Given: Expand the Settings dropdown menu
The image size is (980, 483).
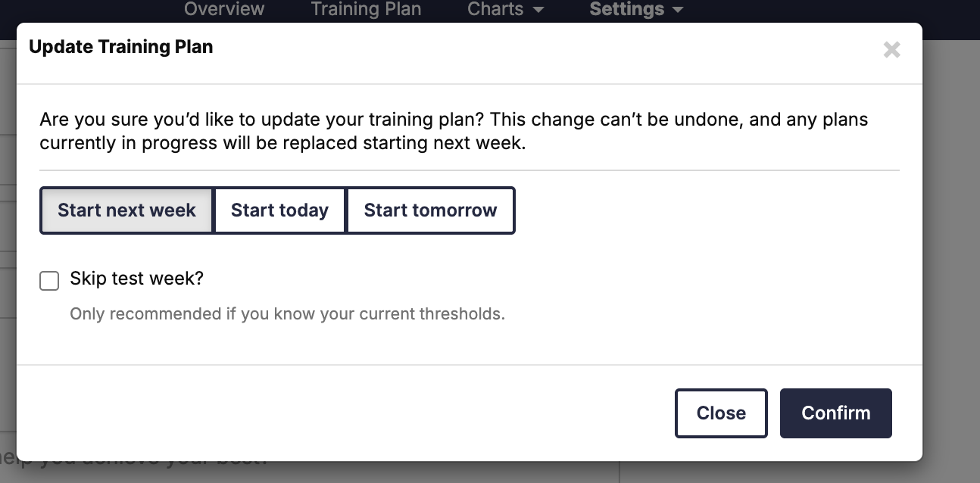Looking at the screenshot, I should click(636, 9).
